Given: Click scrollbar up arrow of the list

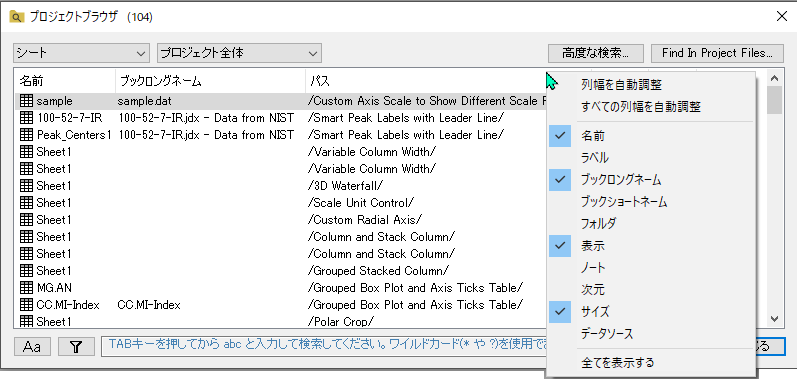Looking at the screenshot, I should (x=774, y=78).
